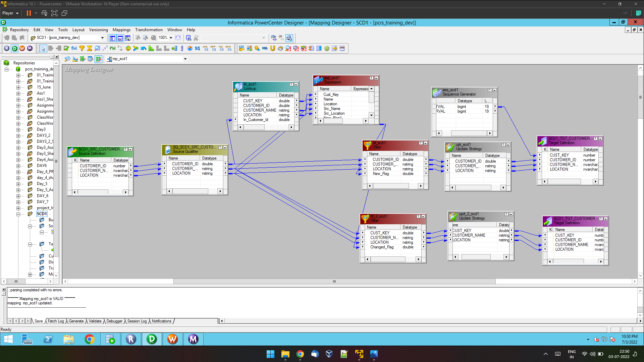Open the Workflow Manager from the client toolbar
644x362 pixels.
click(x=22, y=48)
